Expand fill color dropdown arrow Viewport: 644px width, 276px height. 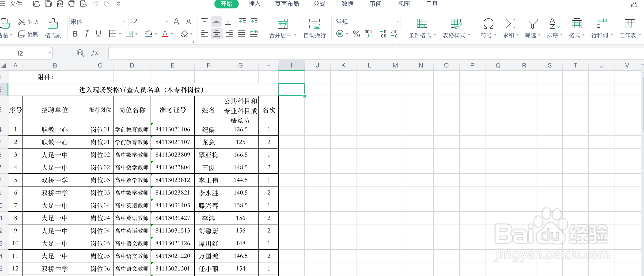[155, 34]
